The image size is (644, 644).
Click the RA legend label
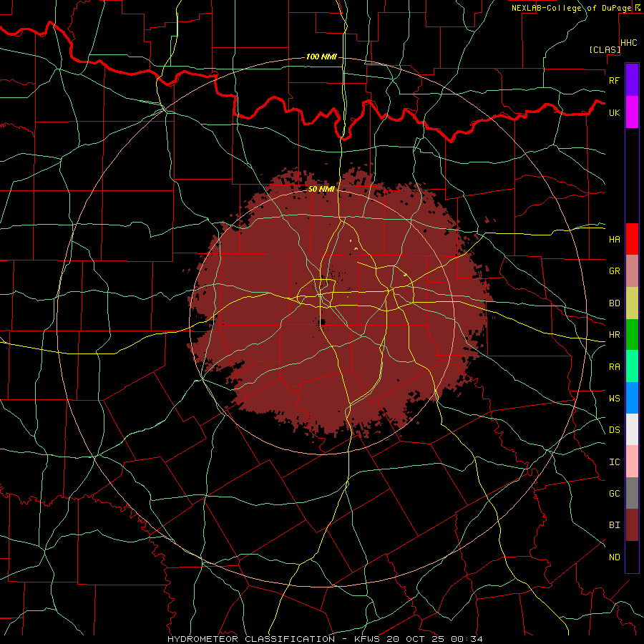[x=614, y=367]
